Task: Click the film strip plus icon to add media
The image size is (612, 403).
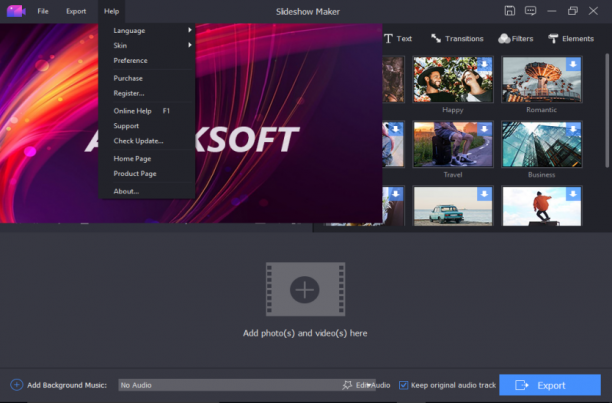Action: click(305, 289)
